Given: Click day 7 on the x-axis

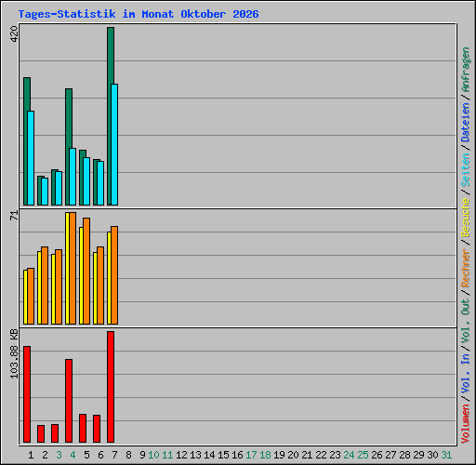Looking at the screenshot, I should [x=114, y=455].
